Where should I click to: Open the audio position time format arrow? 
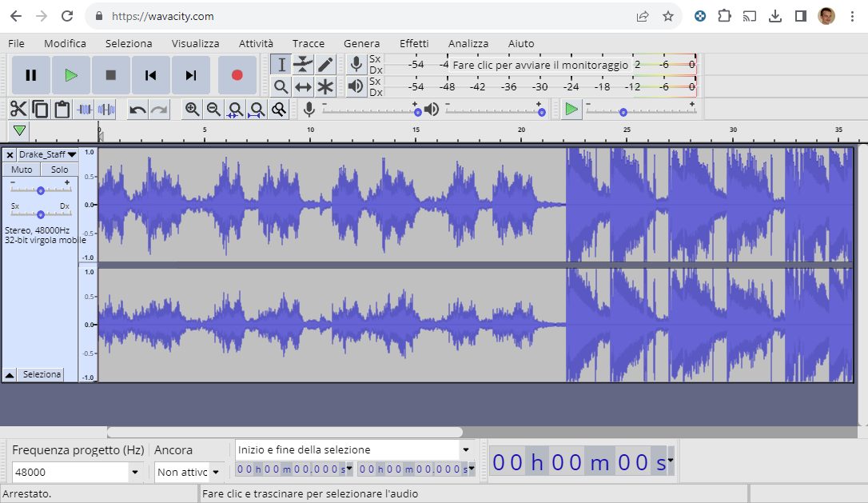coord(671,461)
